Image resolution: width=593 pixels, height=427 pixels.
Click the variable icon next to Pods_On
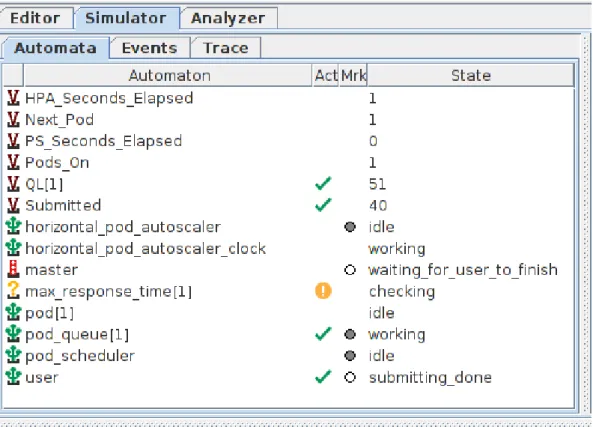click(13, 163)
